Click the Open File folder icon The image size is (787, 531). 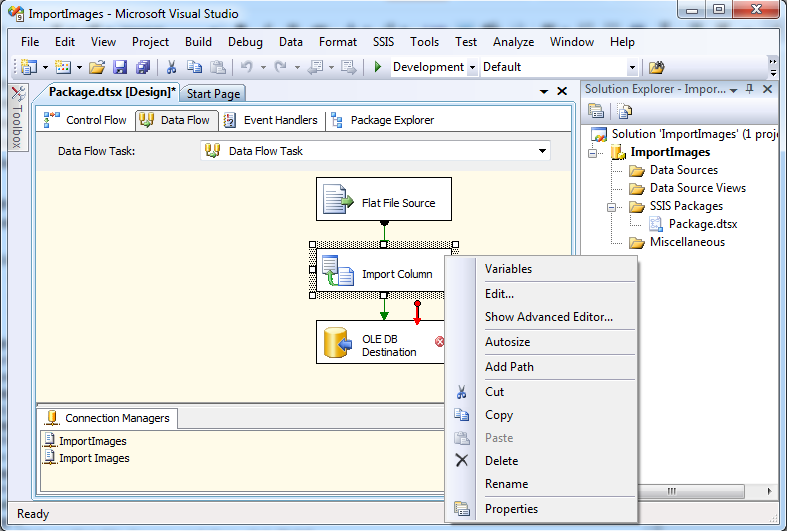97,67
